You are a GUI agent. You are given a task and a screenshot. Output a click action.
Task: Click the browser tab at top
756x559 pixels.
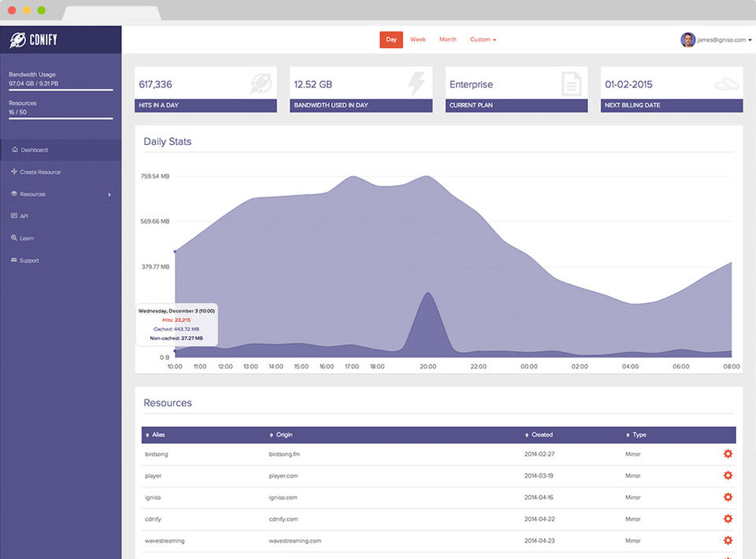tap(112, 13)
